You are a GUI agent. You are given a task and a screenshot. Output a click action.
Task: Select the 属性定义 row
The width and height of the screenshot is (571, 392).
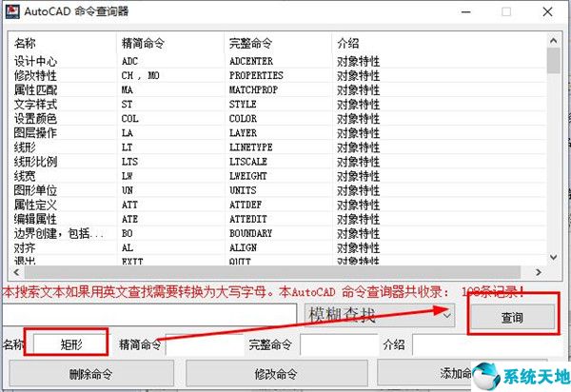(x=278, y=205)
